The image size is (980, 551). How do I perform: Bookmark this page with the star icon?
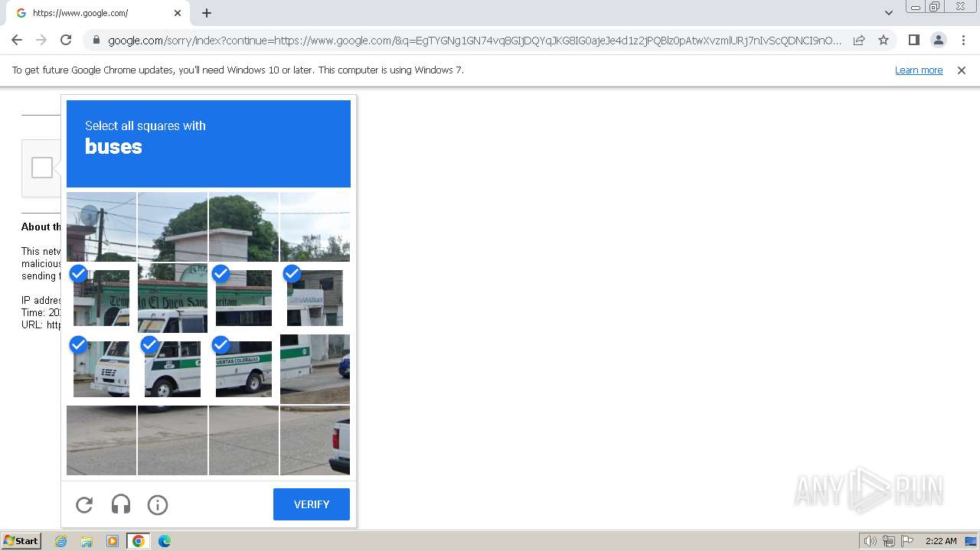(x=884, y=40)
